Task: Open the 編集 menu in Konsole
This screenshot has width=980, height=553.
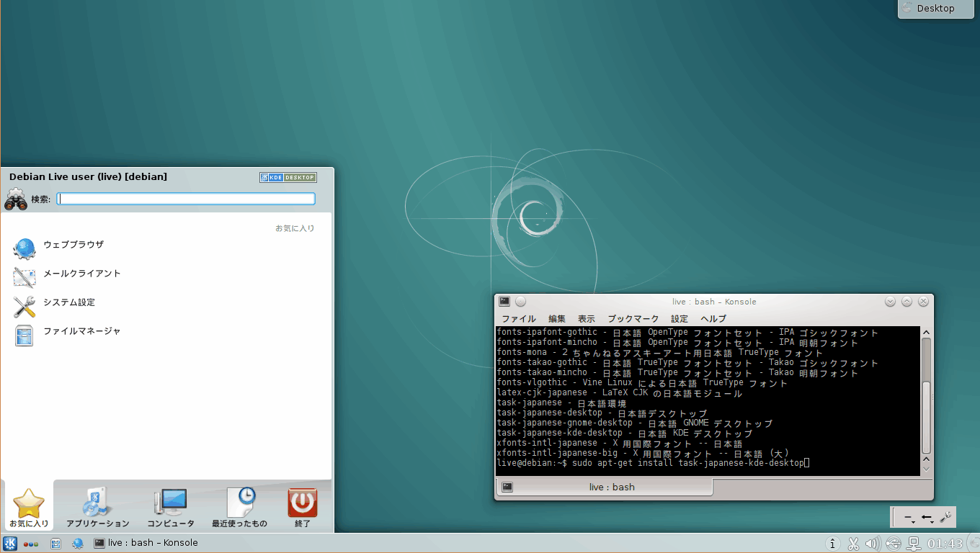Action: (x=557, y=318)
